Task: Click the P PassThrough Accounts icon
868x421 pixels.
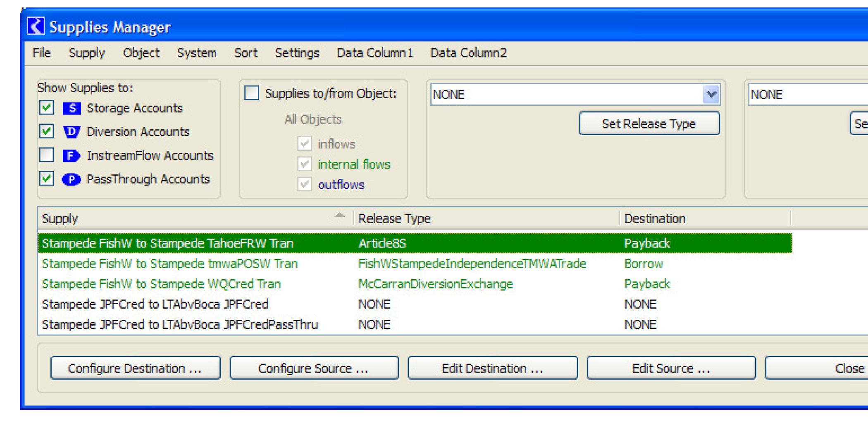Action: [72, 179]
